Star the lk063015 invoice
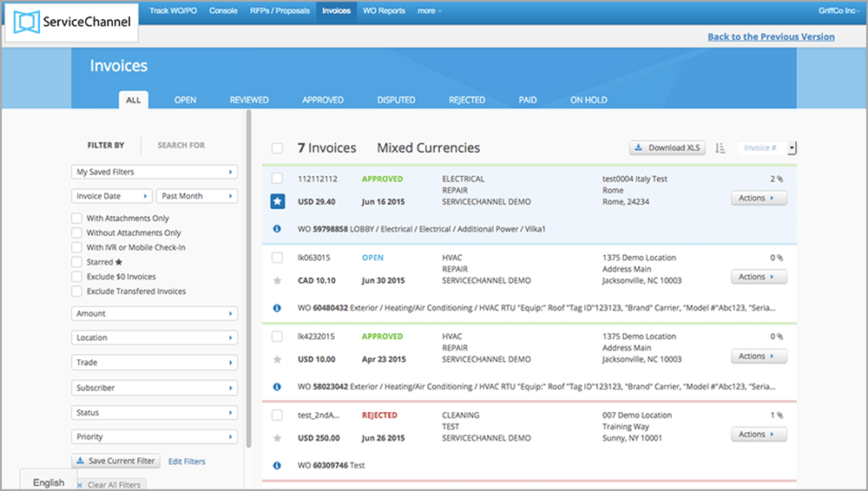868x491 pixels. click(x=277, y=280)
